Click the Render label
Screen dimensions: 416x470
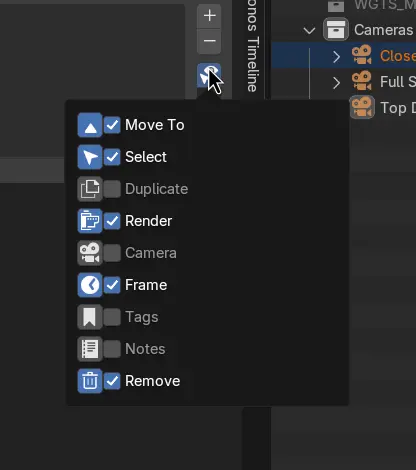click(x=149, y=221)
